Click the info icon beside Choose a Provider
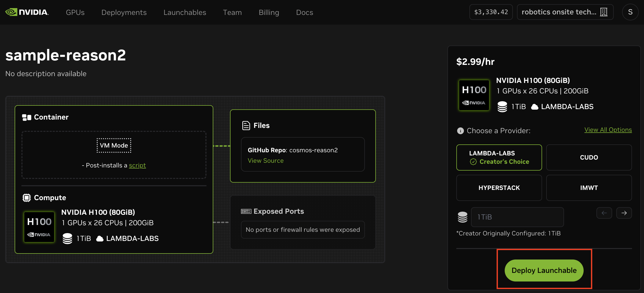 [x=460, y=131]
